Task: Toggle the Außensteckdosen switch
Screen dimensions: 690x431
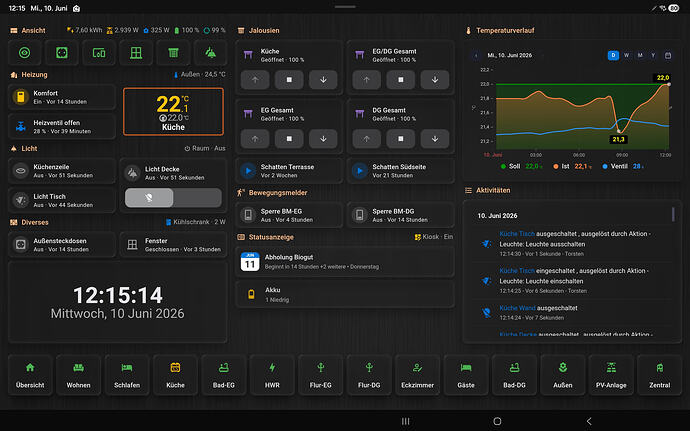Action: 62,244
